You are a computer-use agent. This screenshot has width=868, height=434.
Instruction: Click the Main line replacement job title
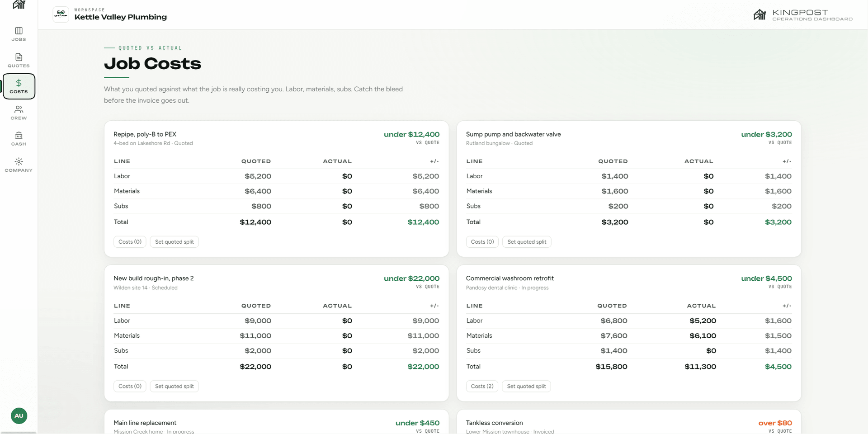pyautogui.click(x=145, y=423)
